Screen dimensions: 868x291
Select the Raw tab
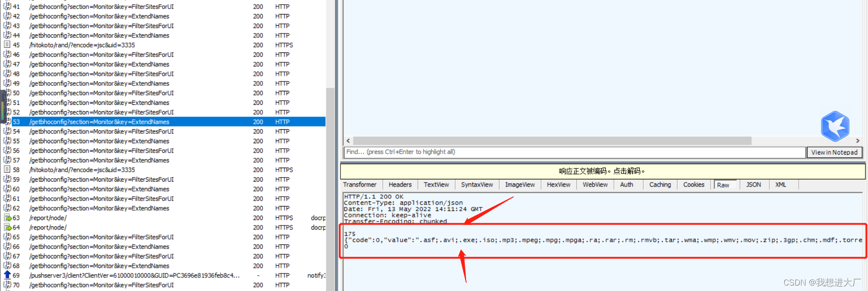pos(724,185)
